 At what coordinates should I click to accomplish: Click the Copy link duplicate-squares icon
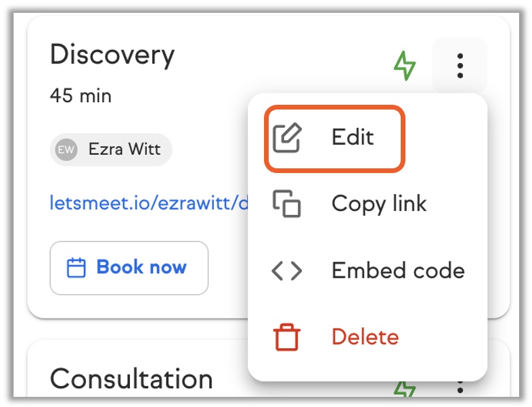pyautogui.click(x=287, y=203)
